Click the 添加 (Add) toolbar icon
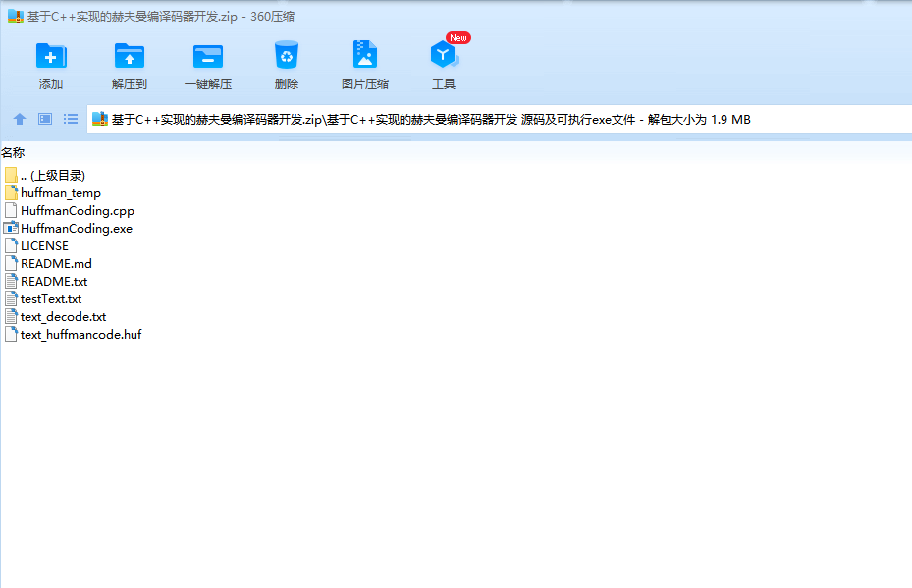The image size is (912, 588). tap(51, 56)
